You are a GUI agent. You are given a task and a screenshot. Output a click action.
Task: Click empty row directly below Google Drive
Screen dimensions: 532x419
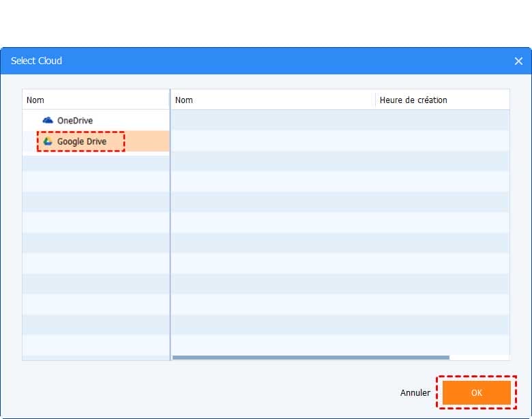pyautogui.click(x=95, y=162)
